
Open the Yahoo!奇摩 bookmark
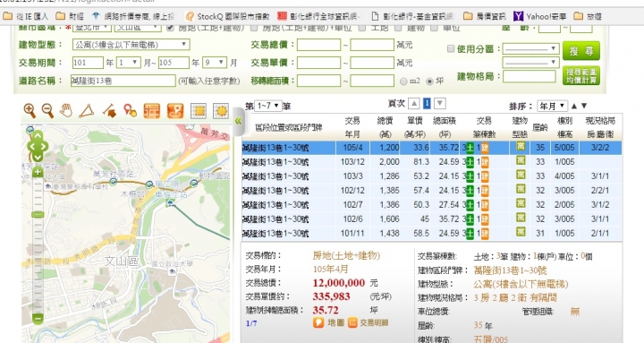click(x=540, y=16)
